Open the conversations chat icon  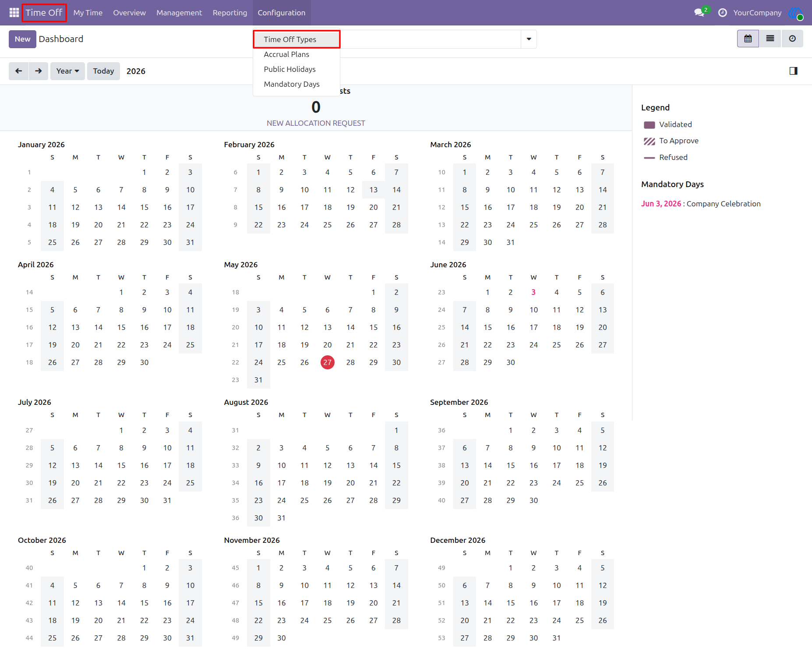(699, 13)
